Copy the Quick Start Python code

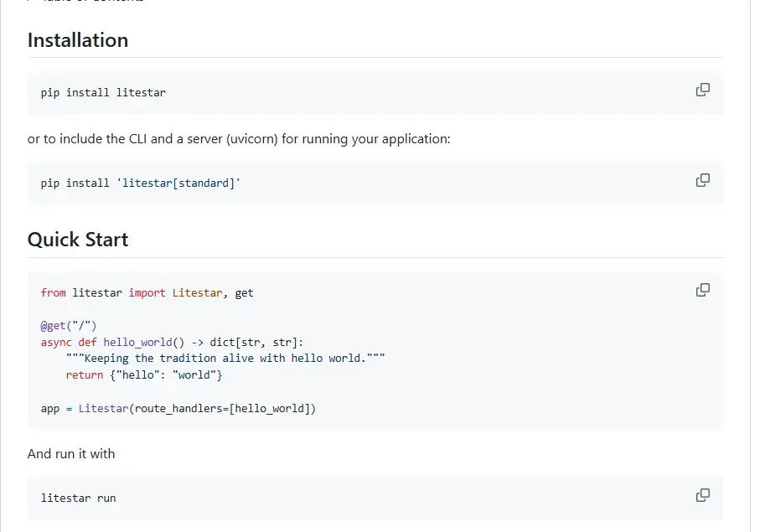[703, 290]
